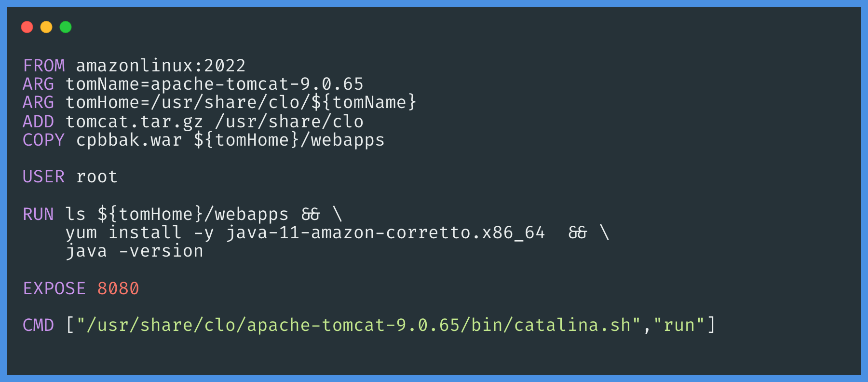
Task: Click tomcat.tar.gz file name
Action: coord(135,122)
